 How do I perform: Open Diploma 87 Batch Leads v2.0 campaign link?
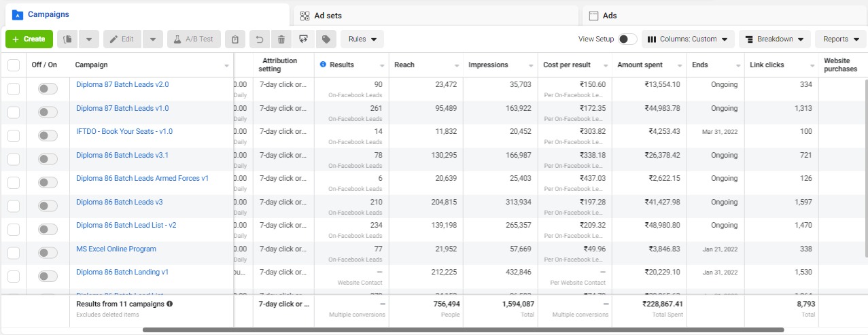pyautogui.click(x=122, y=85)
